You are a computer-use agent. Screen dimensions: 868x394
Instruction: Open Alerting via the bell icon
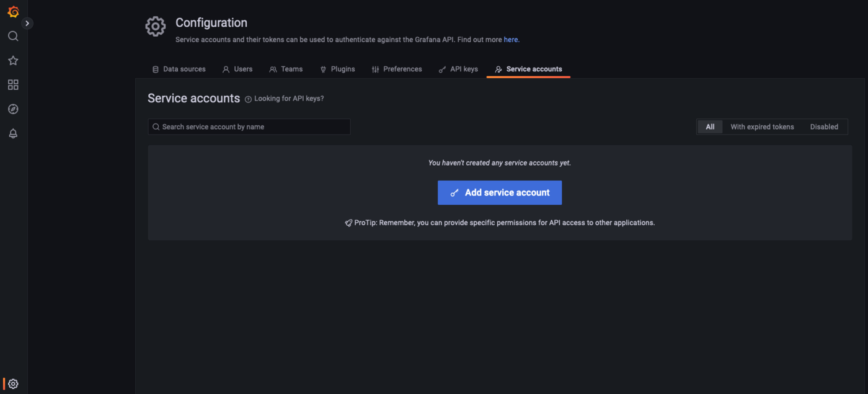[13, 133]
